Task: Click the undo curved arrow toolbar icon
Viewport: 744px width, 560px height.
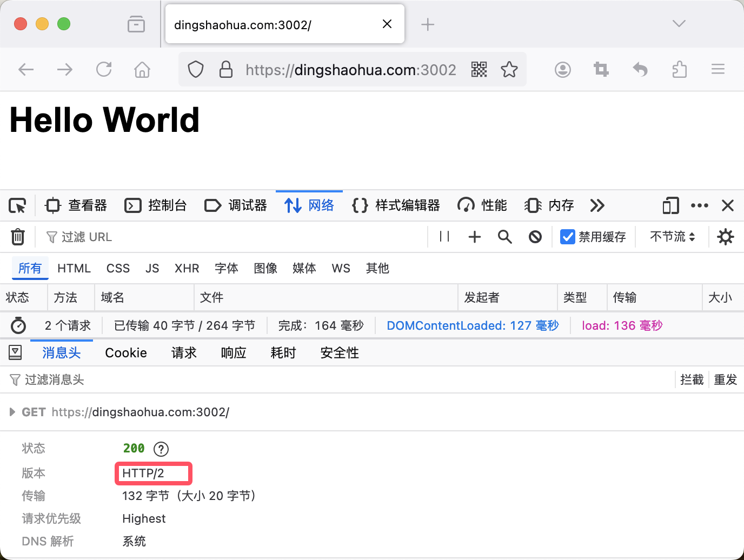Action: click(x=640, y=69)
